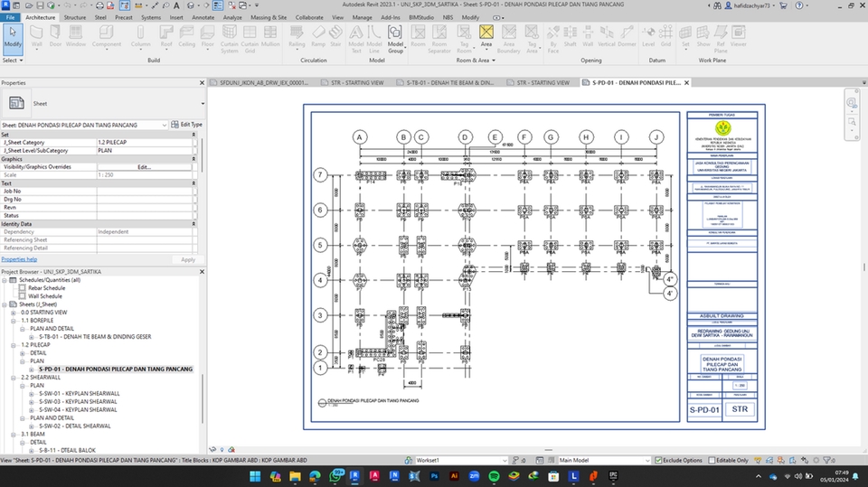Open the Annotate ribbon tab
The width and height of the screenshot is (868, 487).
(203, 17)
